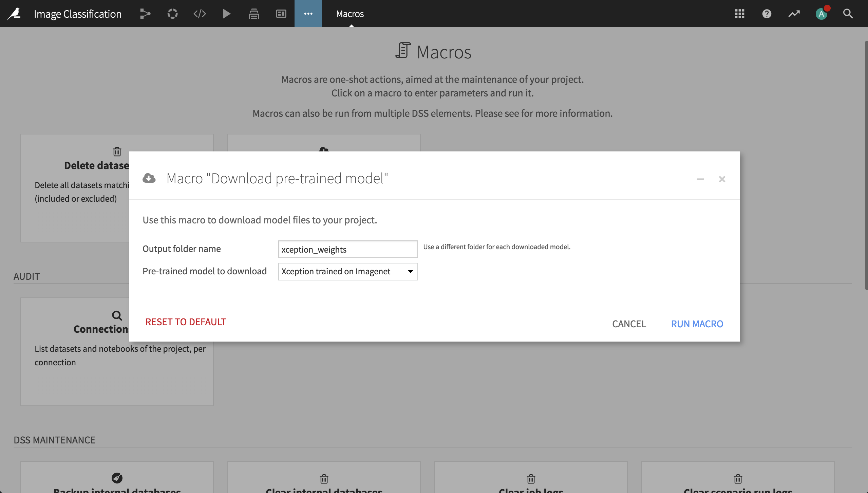Open the Image Classification project menu

(77, 14)
